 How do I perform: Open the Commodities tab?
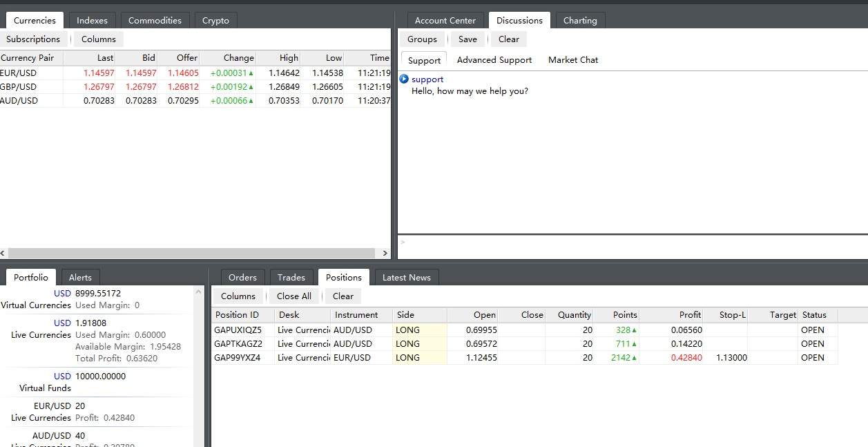pos(155,20)
